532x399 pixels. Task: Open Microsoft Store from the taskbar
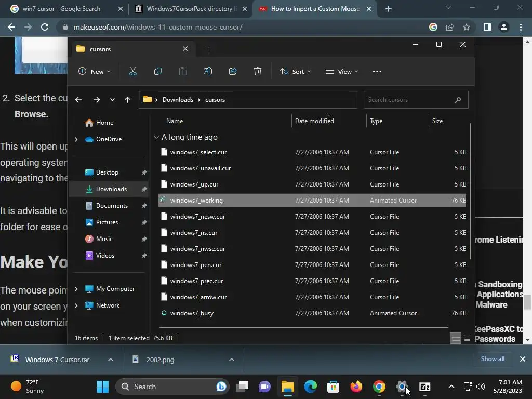point(333,387)
